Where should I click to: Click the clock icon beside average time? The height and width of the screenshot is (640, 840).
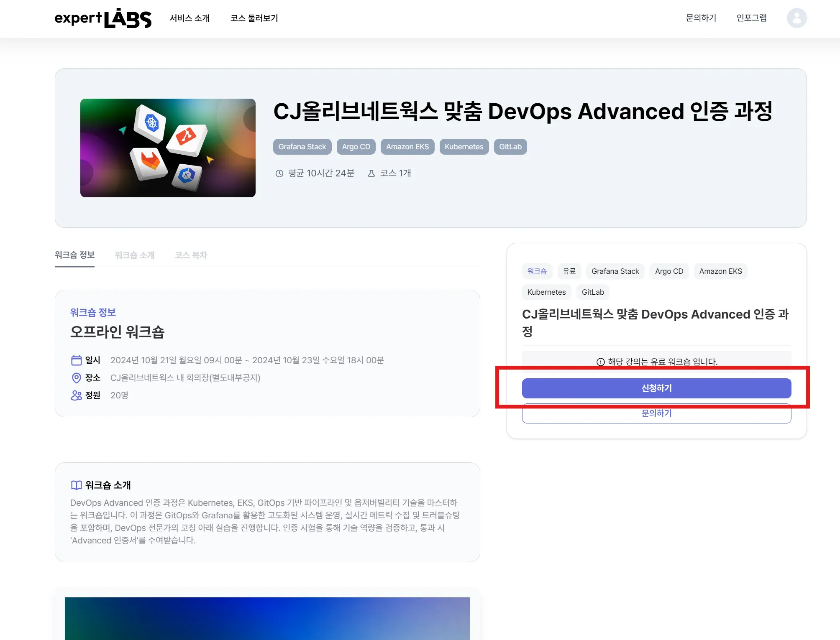[279, 173]
